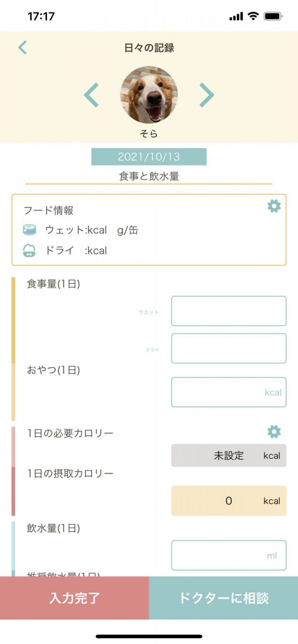Tap the Wi-Fi status icon
This screenshot has width=298, height=644.
pos(253,16)
